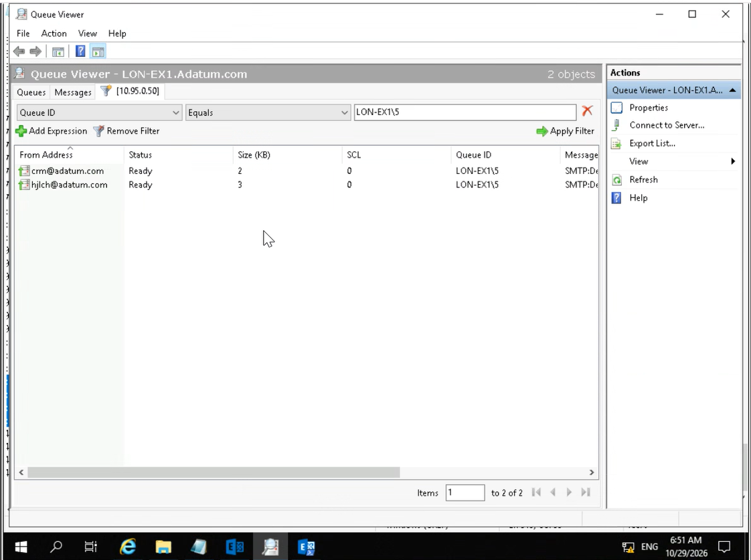Click the funnel icon on filtered tab

coord(106,90)
